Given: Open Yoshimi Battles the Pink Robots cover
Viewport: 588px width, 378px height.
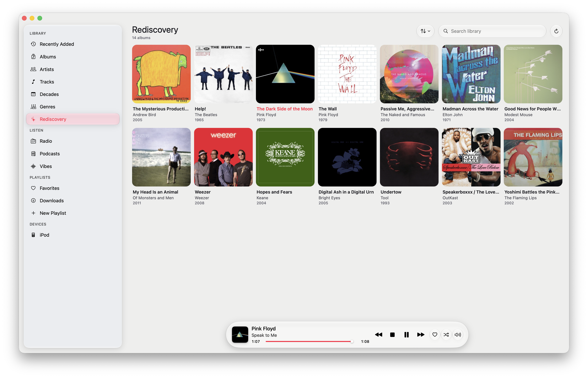Looking at the screenshot, I should pyautogui.click(x=533, y=157).
